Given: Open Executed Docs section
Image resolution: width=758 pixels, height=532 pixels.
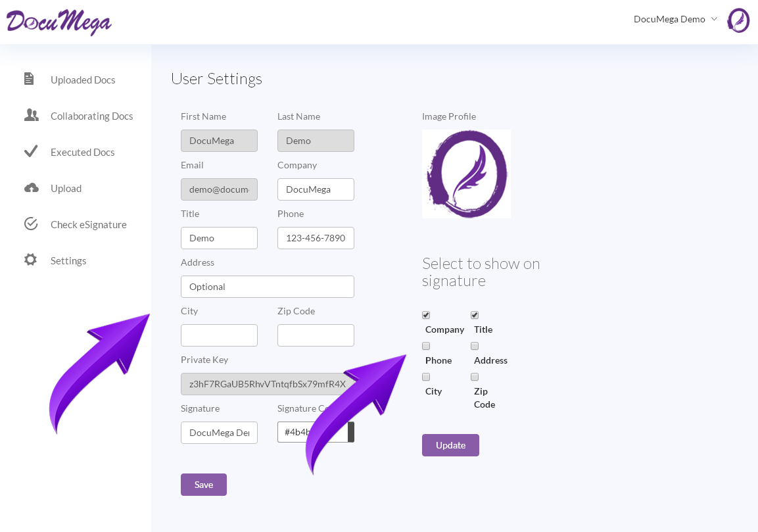Looking at the screenshot, I should tap(83, 153).
